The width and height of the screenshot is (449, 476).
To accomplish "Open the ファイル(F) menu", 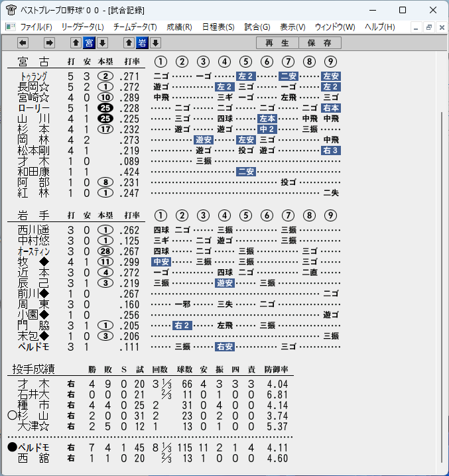I will point(36,27).
